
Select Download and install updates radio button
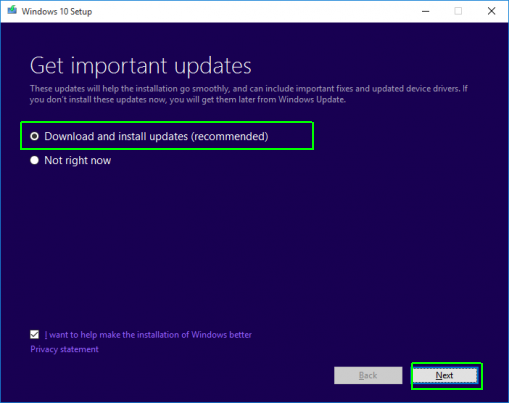click(x=34, y=136)
